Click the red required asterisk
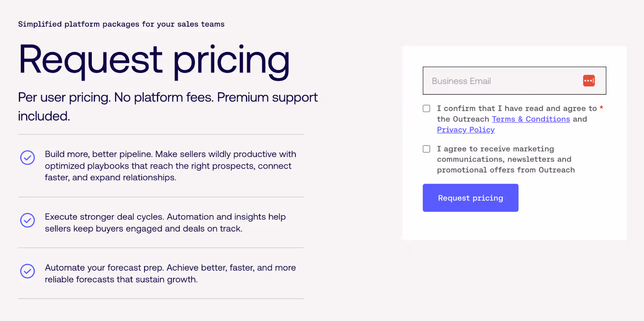This screenshot has width=644, height=321. pyautogui.click(x=601, y=108)
